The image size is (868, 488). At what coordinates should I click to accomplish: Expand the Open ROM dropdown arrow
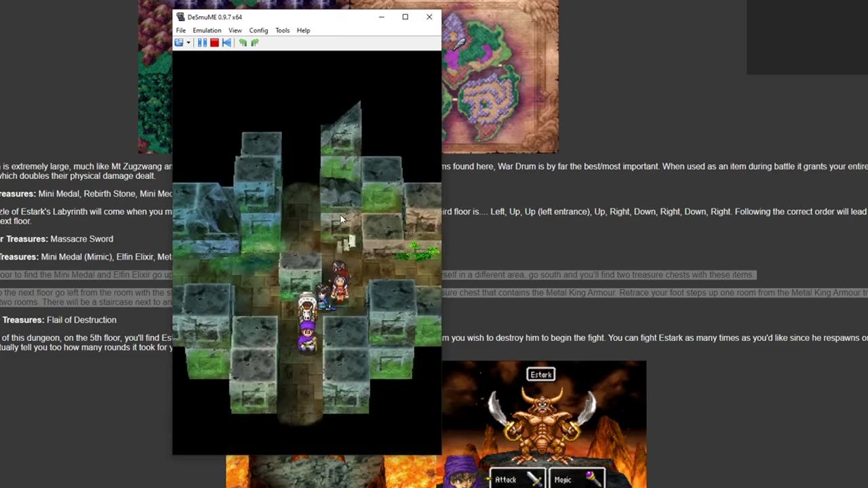tap(189, 43)
